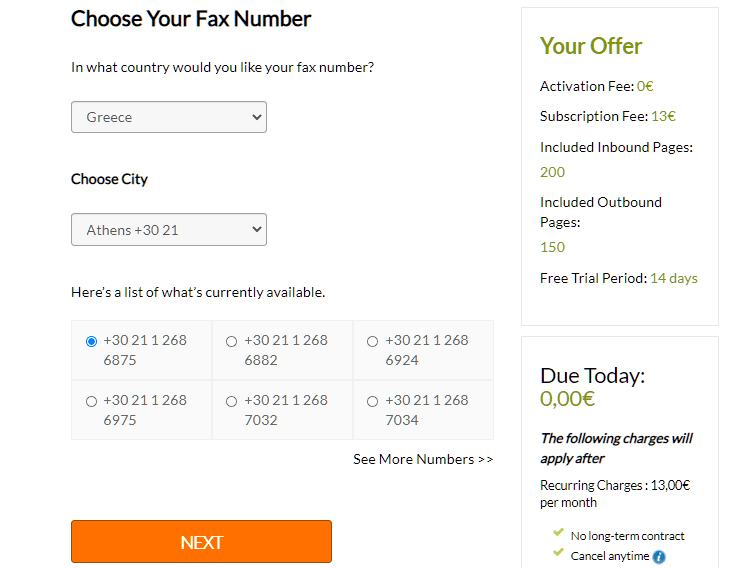749x568 pixels.
Task: Click the Your Offer heading
Action: [x=591, y=46]
